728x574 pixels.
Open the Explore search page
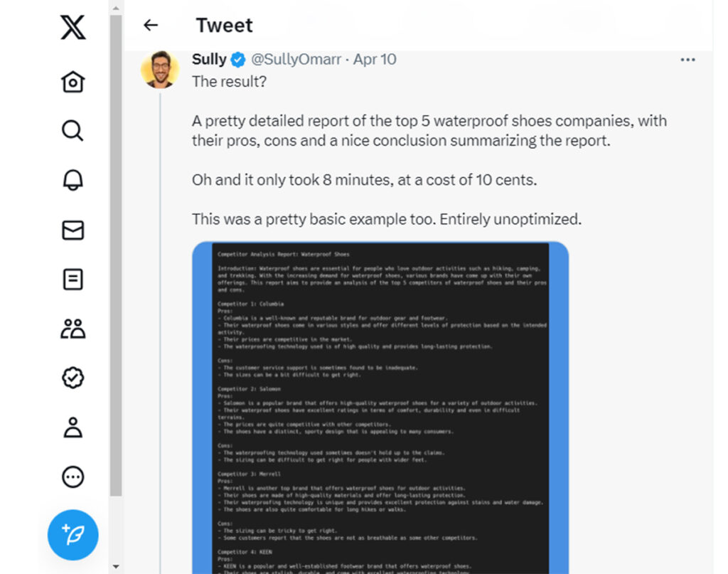point(72,131)
